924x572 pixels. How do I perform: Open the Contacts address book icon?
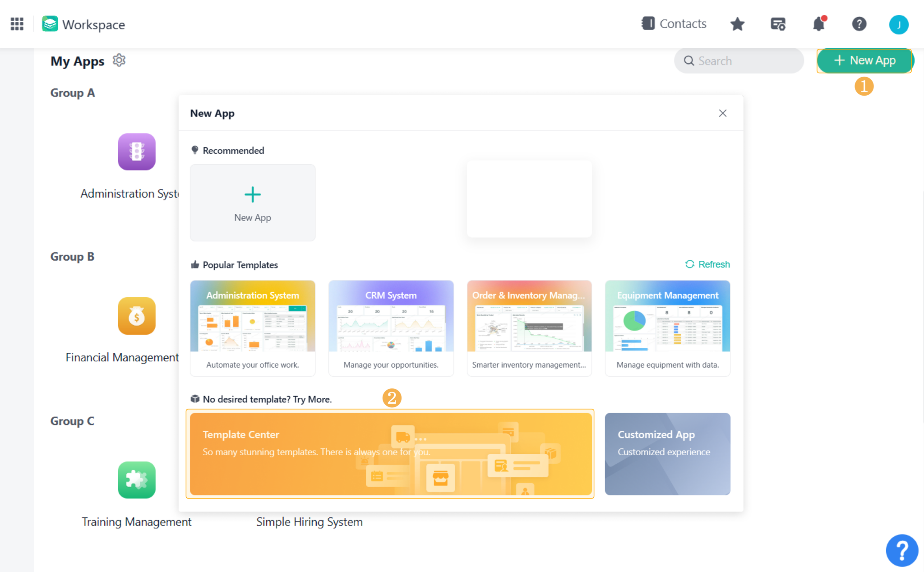(x=648, y=23)
